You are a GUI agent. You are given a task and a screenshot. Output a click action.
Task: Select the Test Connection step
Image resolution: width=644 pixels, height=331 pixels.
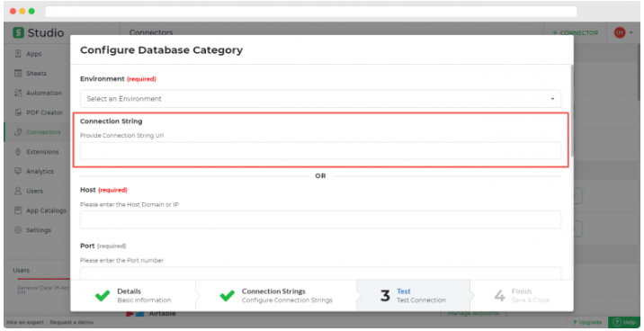coord(413,296)
